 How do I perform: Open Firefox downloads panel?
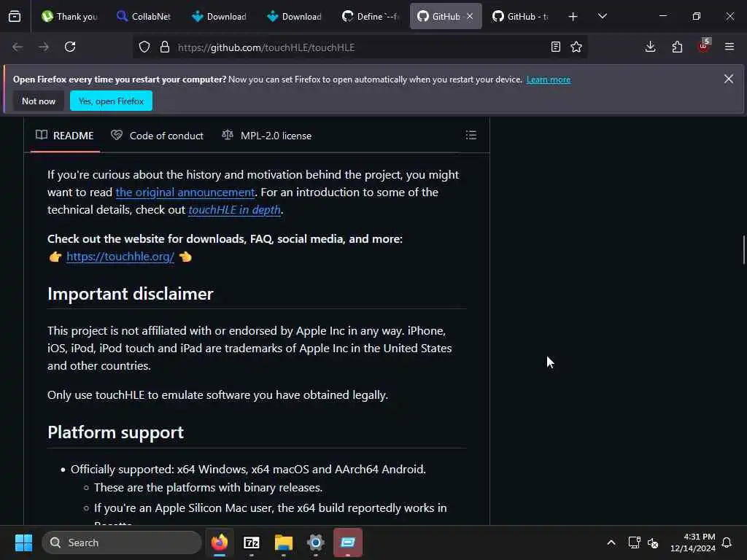click(650, 47)
